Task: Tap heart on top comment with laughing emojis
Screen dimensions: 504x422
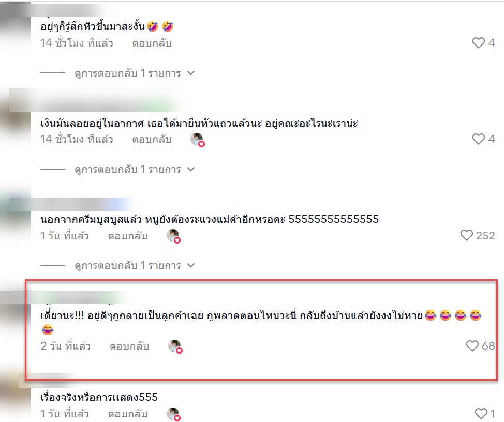Action: pyautogui.click(x=478, y=43)
